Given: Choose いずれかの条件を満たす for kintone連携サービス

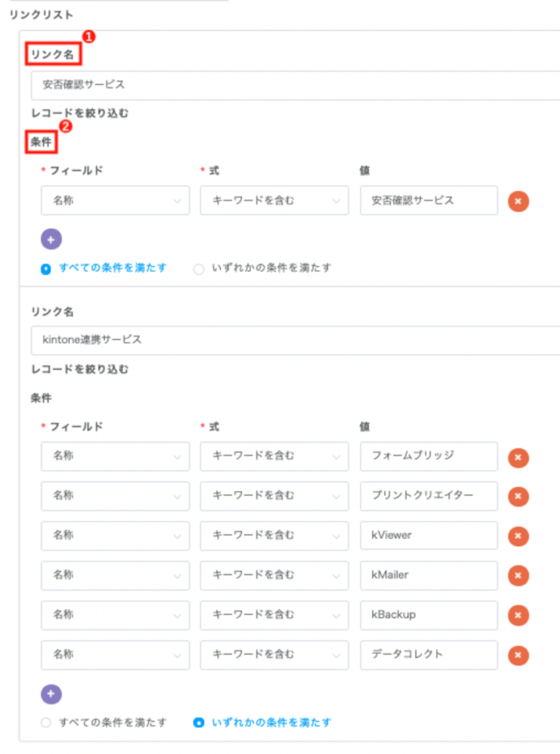Looking at the screenshot, I should pos(198,723).
